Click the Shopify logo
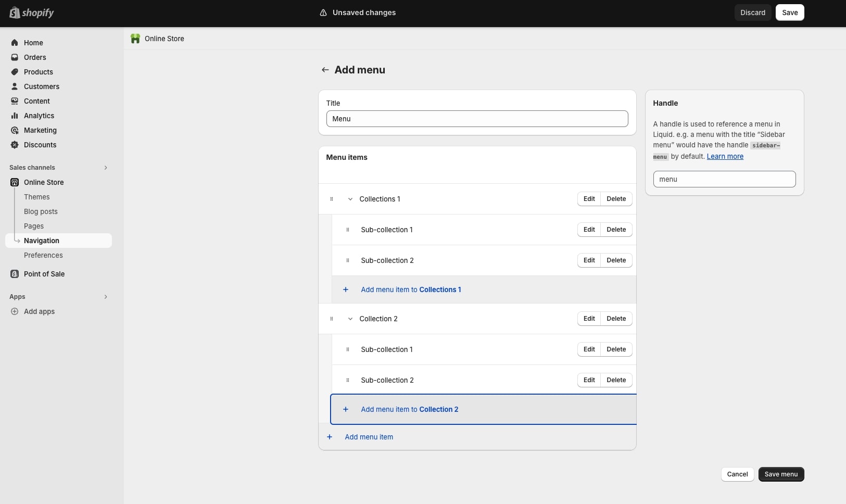846x504 pixels. click(x=32, y=12)
